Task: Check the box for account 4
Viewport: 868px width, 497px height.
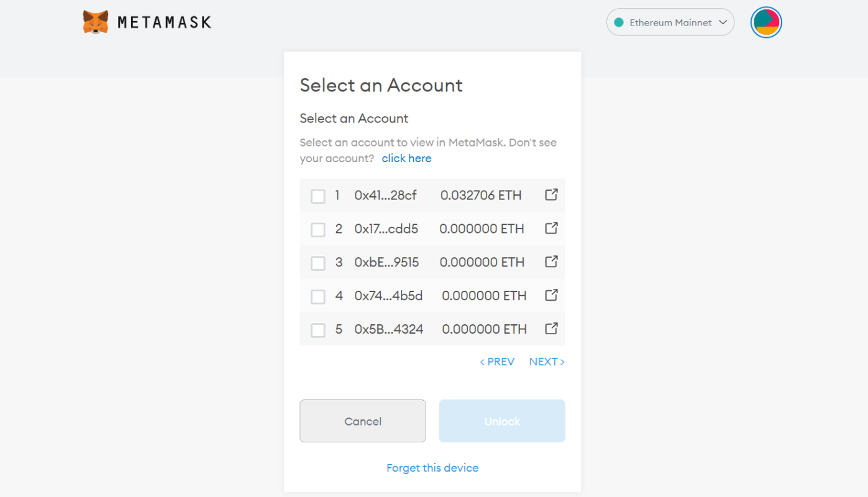Action: click(x=318, y=297)
